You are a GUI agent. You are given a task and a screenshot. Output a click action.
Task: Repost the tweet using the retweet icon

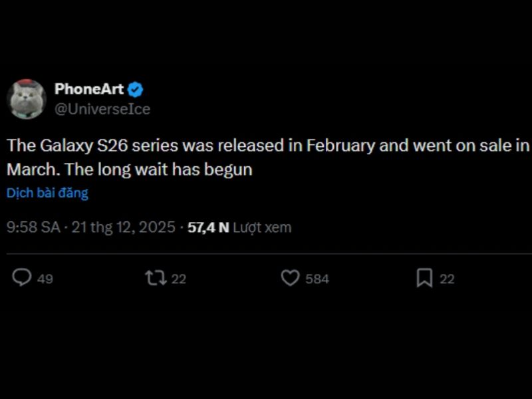pyautogui.click(x=156, y=278)
